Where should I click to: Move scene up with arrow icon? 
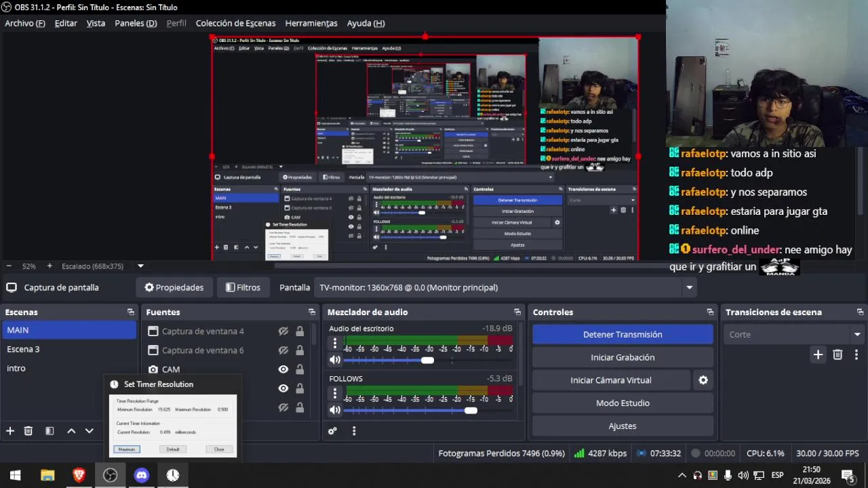point(71,431)
